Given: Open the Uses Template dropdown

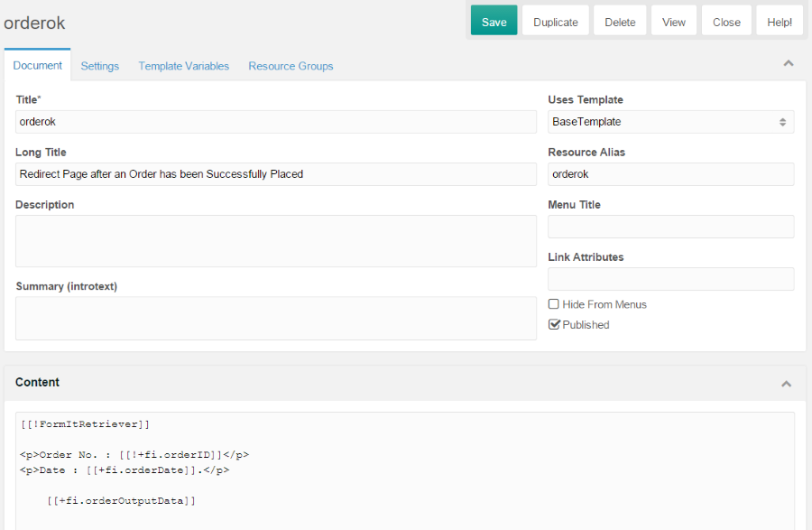Looking at the screenshot, I should click(670, 122).
